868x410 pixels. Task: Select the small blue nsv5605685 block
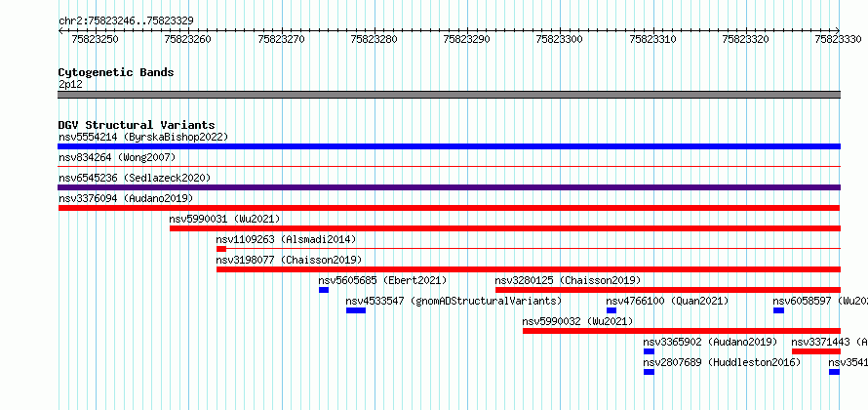pyautogui.click(x=324, y=290)
